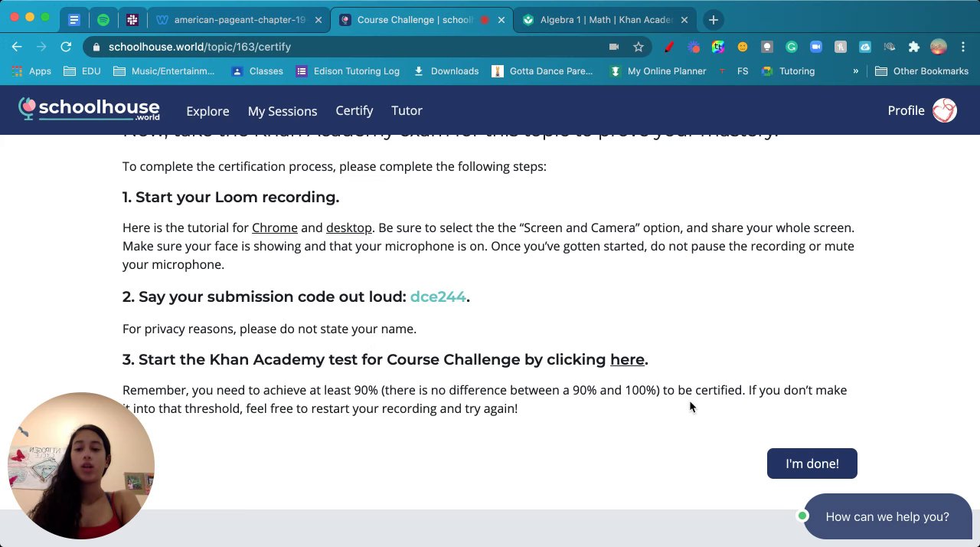The height and width of the screenshot is (547, 980).
Task: Open the Grammarly extension
Action: click(792, 47)
